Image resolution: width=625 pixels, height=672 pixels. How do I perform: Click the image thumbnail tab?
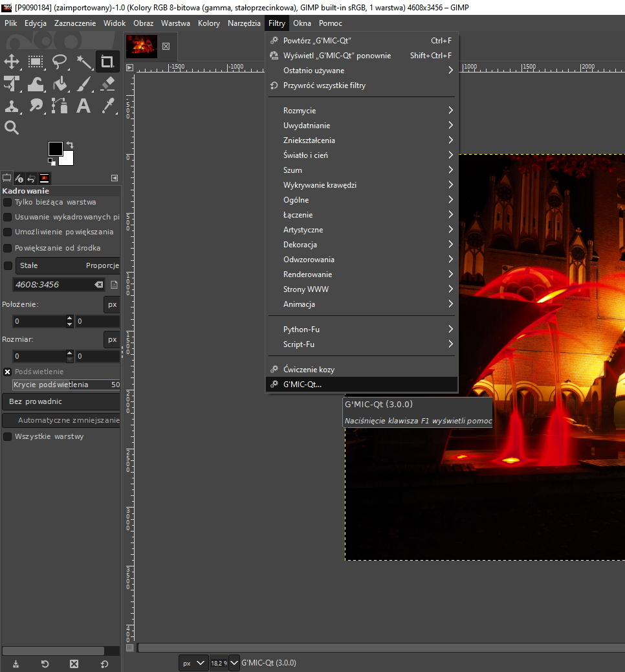pyautogui.click(x=141, y=46)
